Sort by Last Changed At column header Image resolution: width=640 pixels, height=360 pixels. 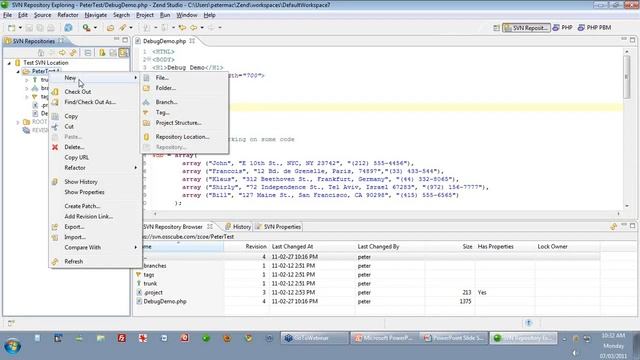coord(312,247)
